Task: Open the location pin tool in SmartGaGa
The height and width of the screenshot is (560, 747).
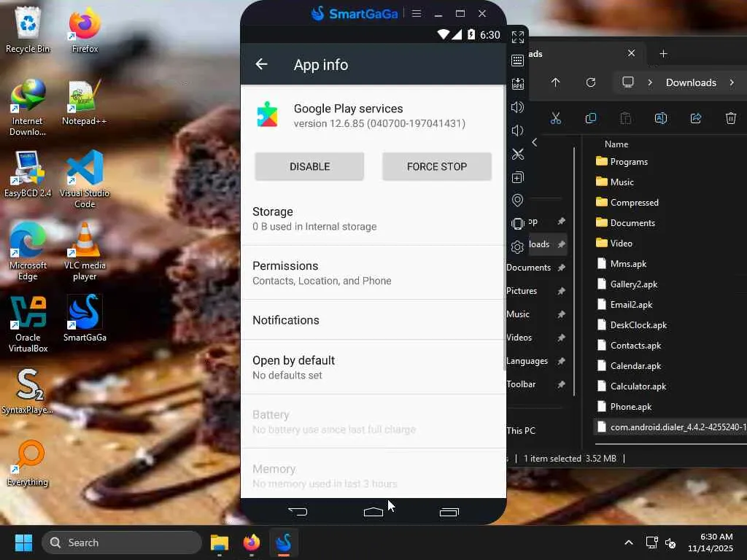Action: point(518,200)
